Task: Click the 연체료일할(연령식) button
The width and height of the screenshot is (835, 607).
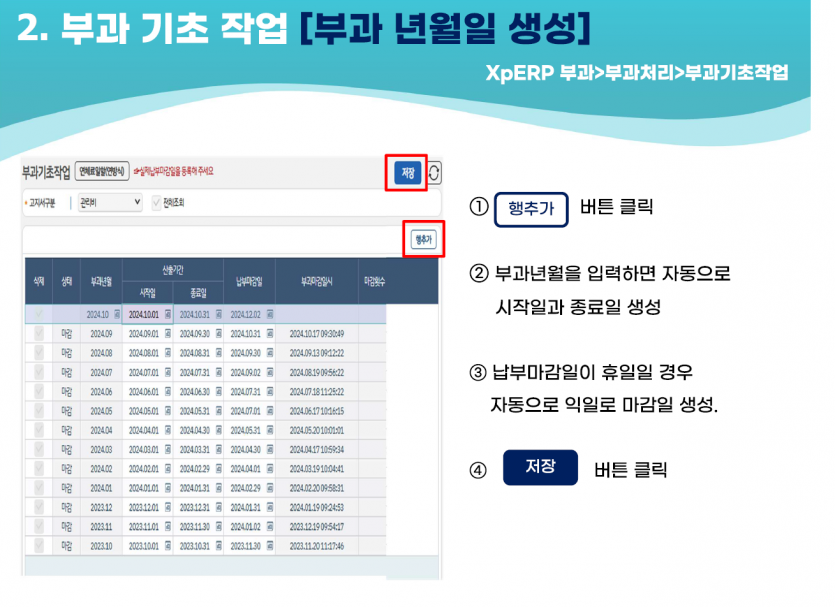Action: tap(103, 171)
